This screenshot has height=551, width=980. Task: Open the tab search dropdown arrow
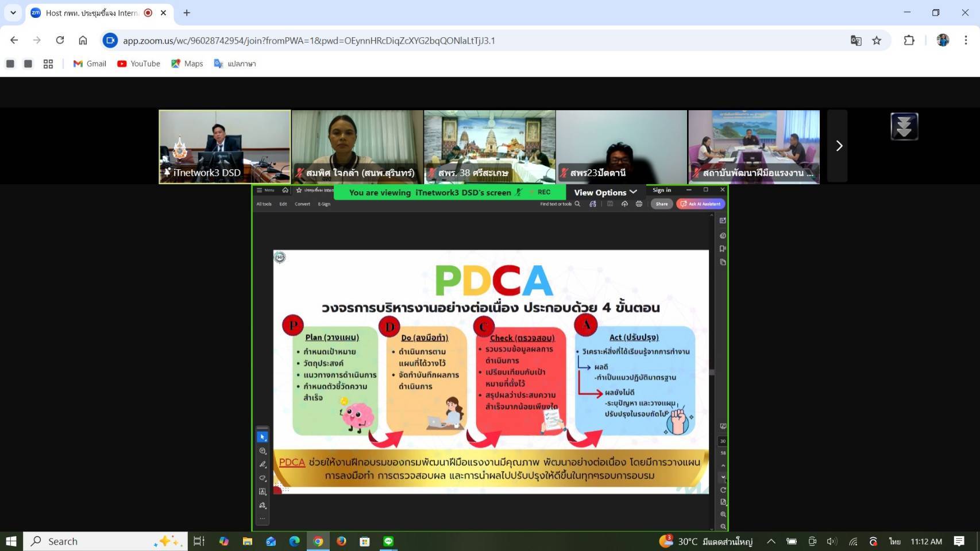tap(13, 13)
